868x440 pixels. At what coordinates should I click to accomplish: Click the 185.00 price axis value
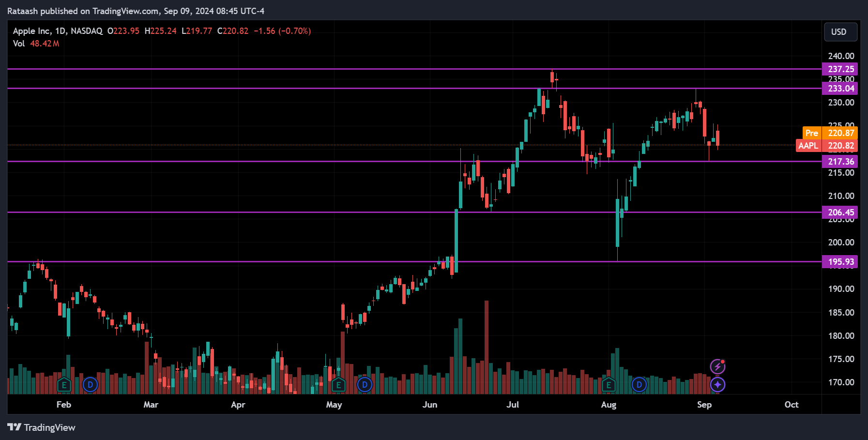pos(841,313)
